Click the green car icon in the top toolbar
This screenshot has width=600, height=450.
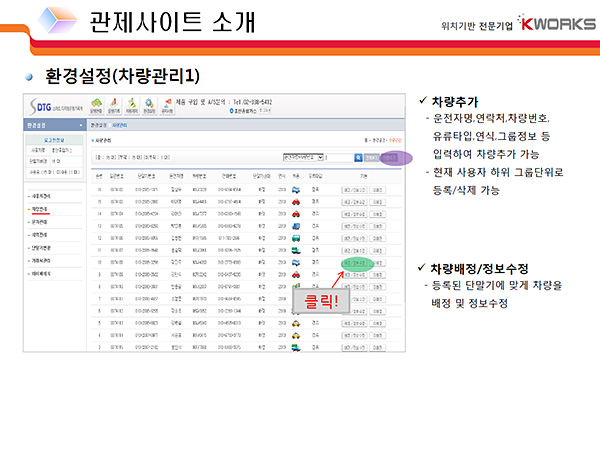point(96,106)
